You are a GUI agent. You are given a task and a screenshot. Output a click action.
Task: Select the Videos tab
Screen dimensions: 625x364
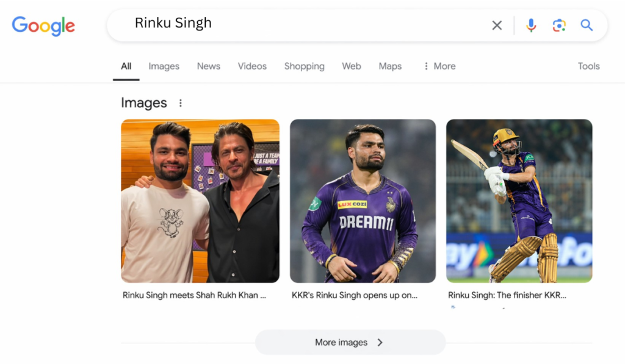tap(252, 66)
